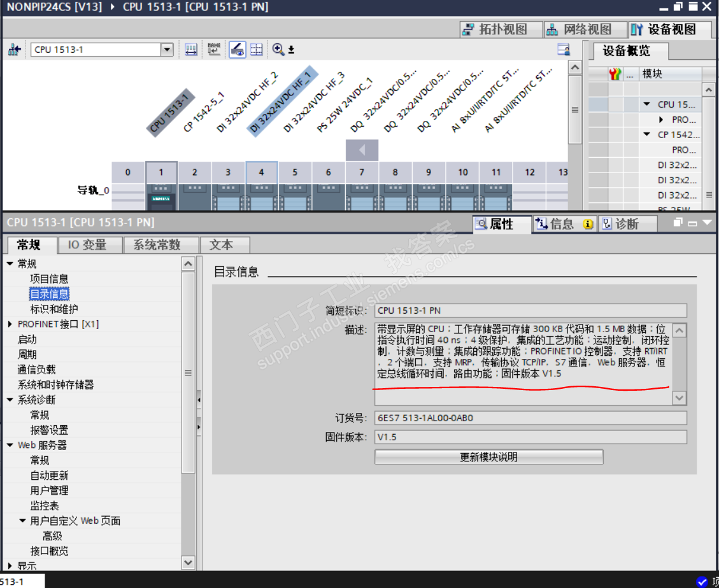Image resolution: width=719 pixels, height=588 pixels.
Task: Collapse the Web 服务器 tree node
Action: click(x=10, y=445)
